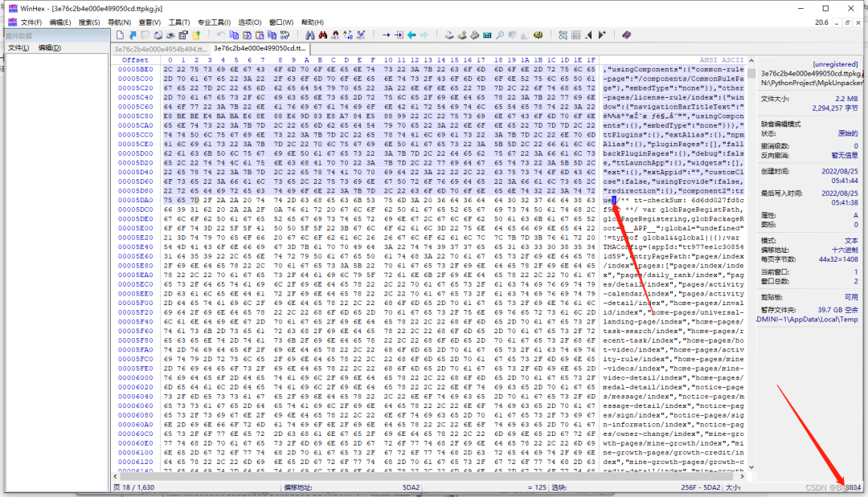Open the 选项(O) menu
Viewport: 868px width, 497px height.
click(250, 22)
